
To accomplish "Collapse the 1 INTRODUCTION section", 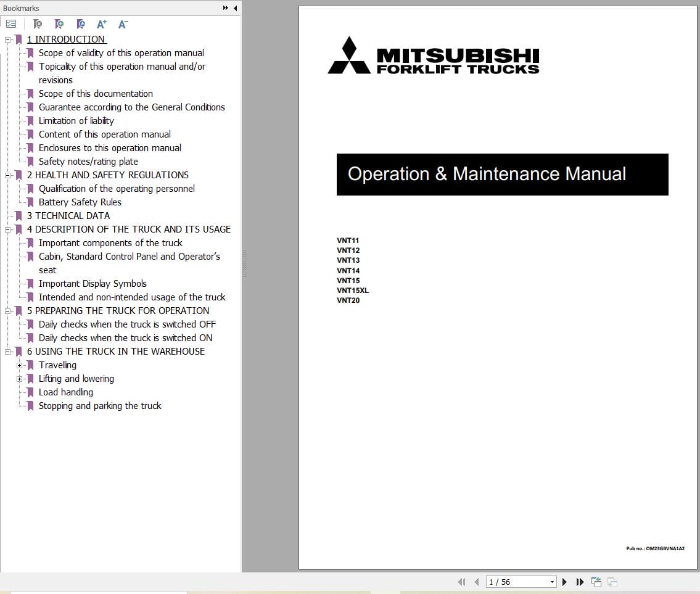I will pos(7,39).
